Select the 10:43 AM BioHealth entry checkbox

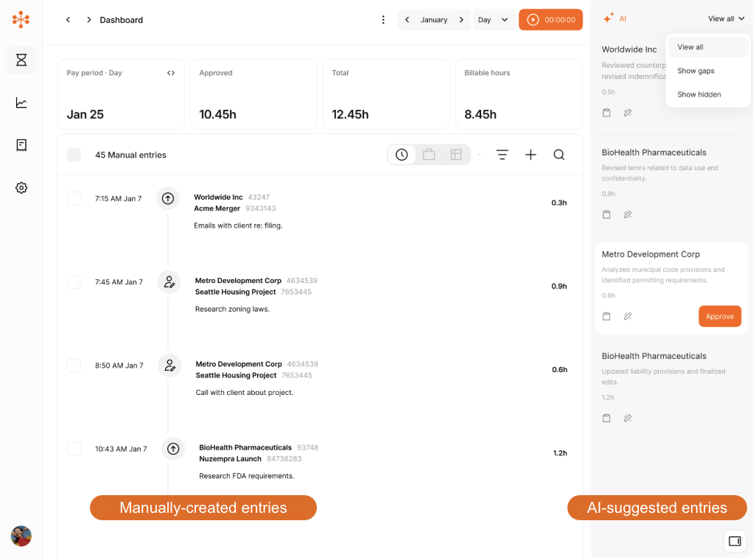pyautogui.click(x=74, y=449)
